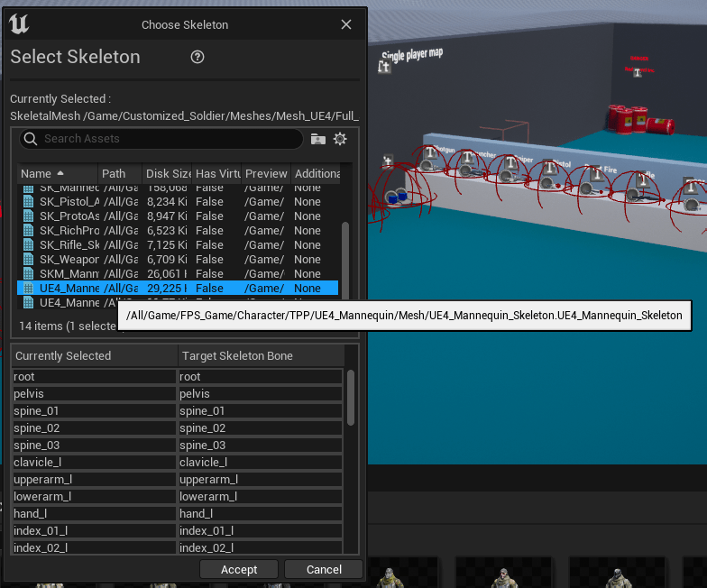Sort assets by Disk Size column

click(x=167, y=173)
